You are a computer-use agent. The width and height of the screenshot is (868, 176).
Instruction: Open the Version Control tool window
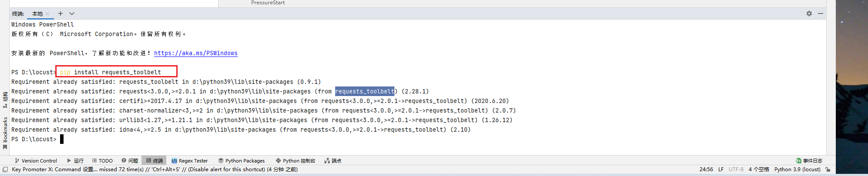point(36,161)
